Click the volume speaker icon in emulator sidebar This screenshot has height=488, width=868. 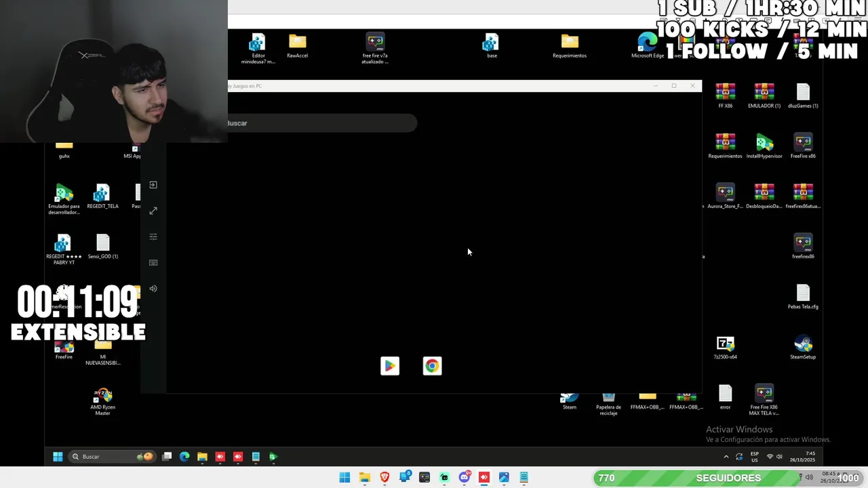(x=153, y=288)
